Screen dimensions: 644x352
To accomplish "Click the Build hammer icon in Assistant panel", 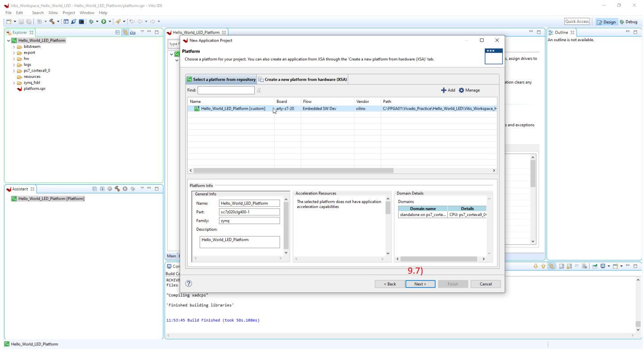I will click(117, 189).
